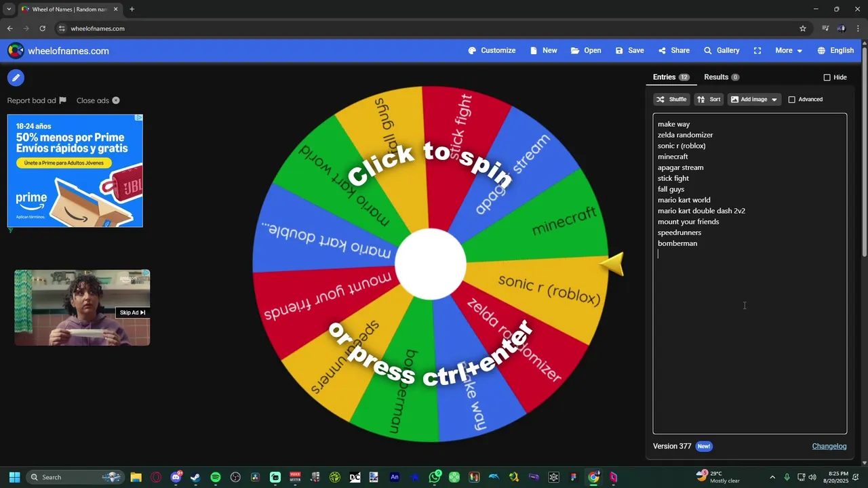Switch to the Entries tab
Image resolution: width=868 pixels, height=488 pixels.
(671, 77)
